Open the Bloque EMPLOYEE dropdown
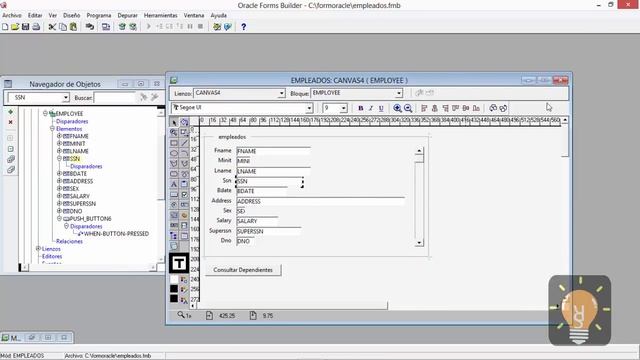The width and height of the screenshot is (640, 360). (399, 93)
